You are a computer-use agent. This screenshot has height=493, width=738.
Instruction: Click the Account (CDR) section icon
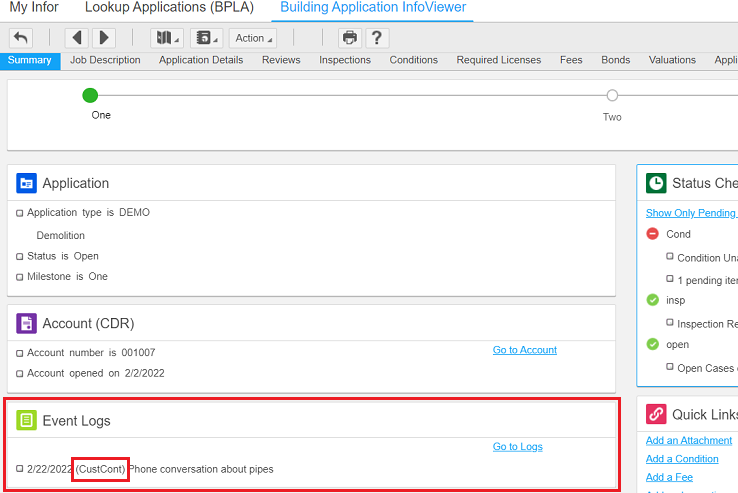26,323
